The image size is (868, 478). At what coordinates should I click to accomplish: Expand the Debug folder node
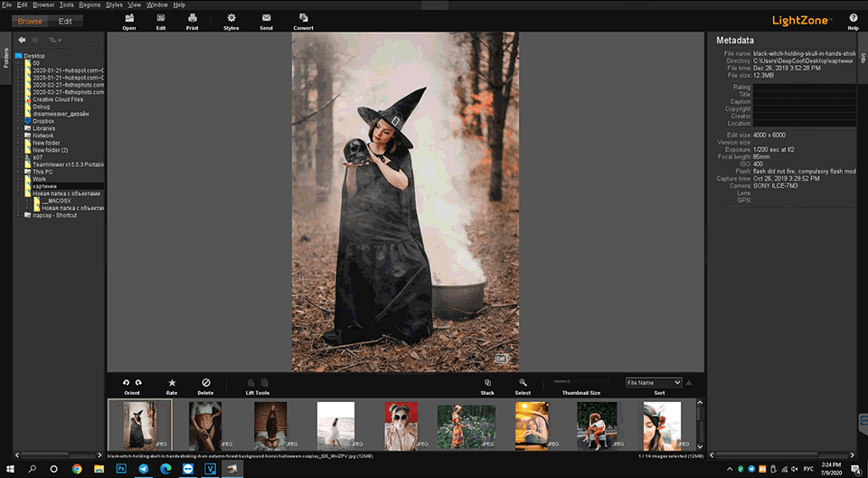(18, 107)
